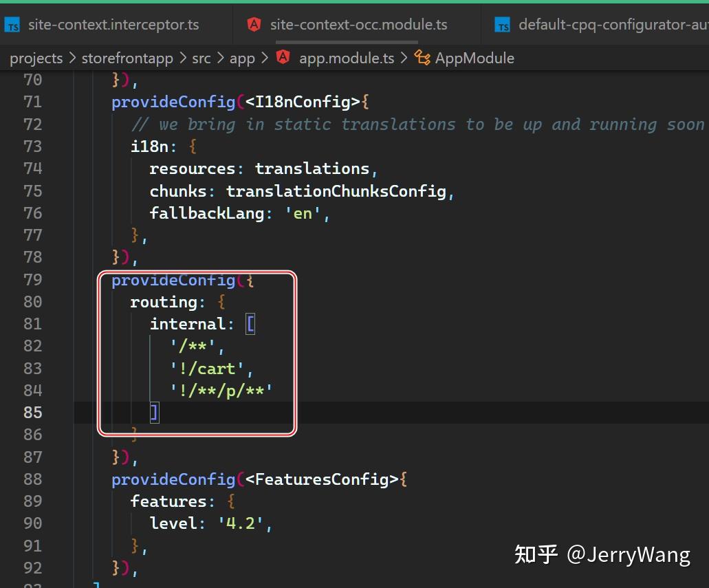Click the Angular icon on site-context-occ.module.ts tab
The width and height of the screenshot is (709, 588).
point(254,24)
